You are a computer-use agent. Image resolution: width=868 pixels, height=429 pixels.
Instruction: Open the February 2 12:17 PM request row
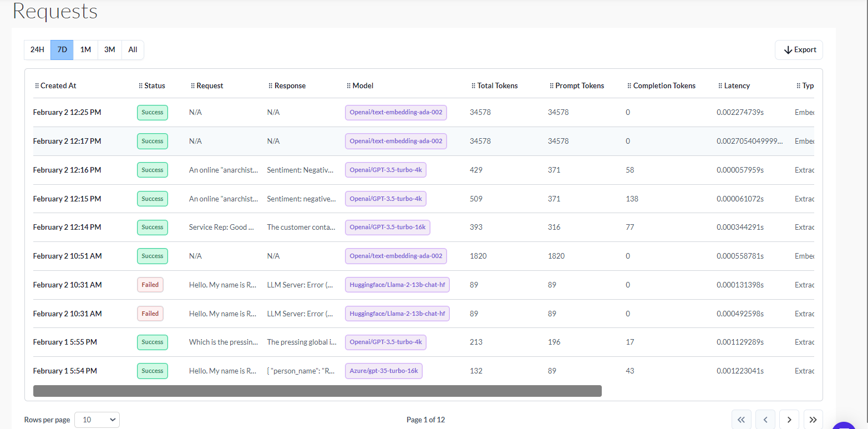click(424, 141)
